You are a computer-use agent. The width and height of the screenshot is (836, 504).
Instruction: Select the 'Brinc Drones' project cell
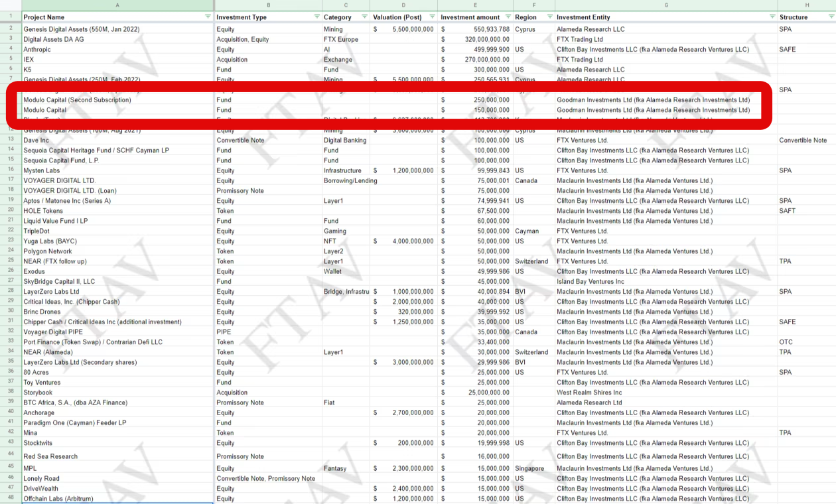point(117,312)
